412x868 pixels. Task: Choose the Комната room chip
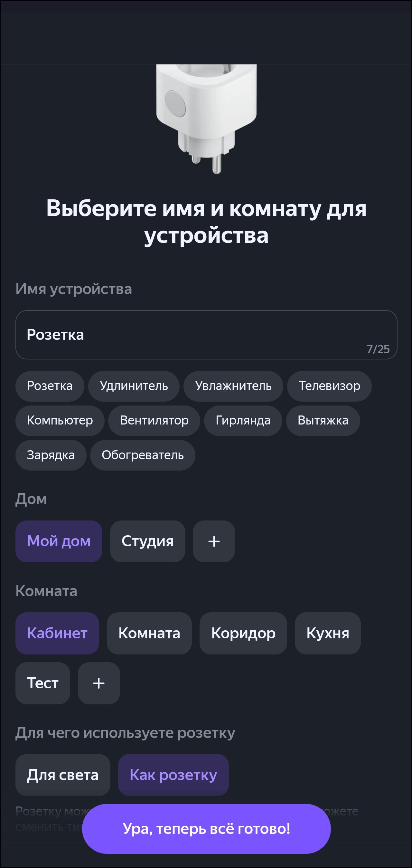point(149,633)
